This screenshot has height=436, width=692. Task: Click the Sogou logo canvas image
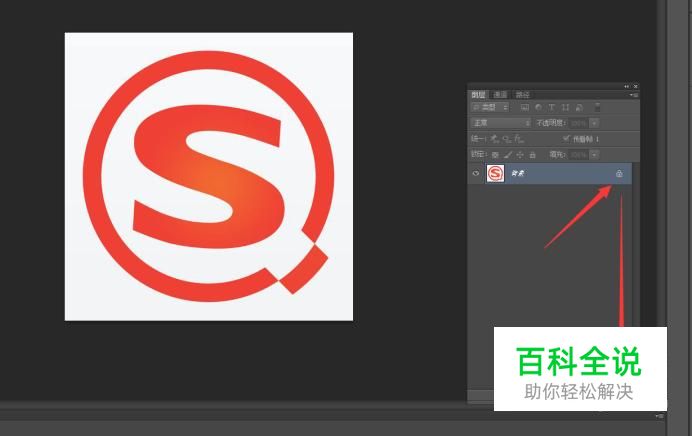(x=209, y=177)
